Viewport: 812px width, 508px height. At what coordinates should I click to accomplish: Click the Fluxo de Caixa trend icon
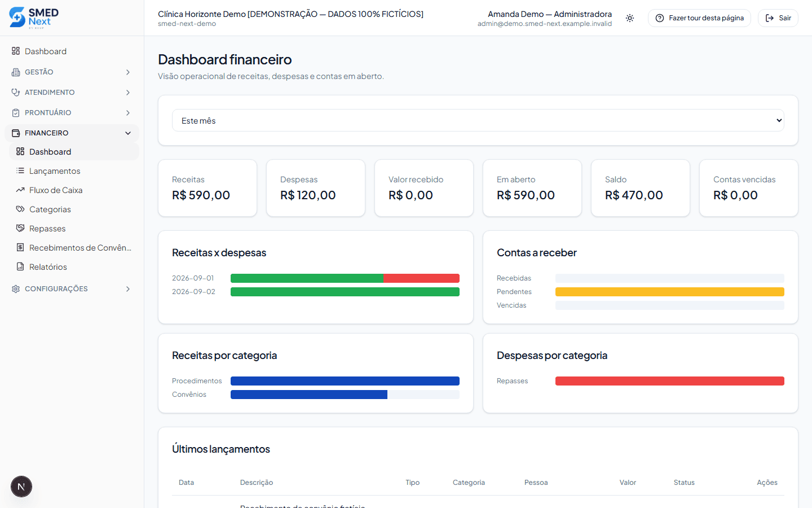click(20, 190)
